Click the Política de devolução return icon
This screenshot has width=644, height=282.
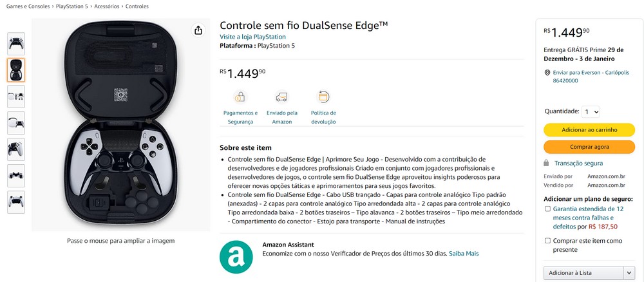click(323, 97)
